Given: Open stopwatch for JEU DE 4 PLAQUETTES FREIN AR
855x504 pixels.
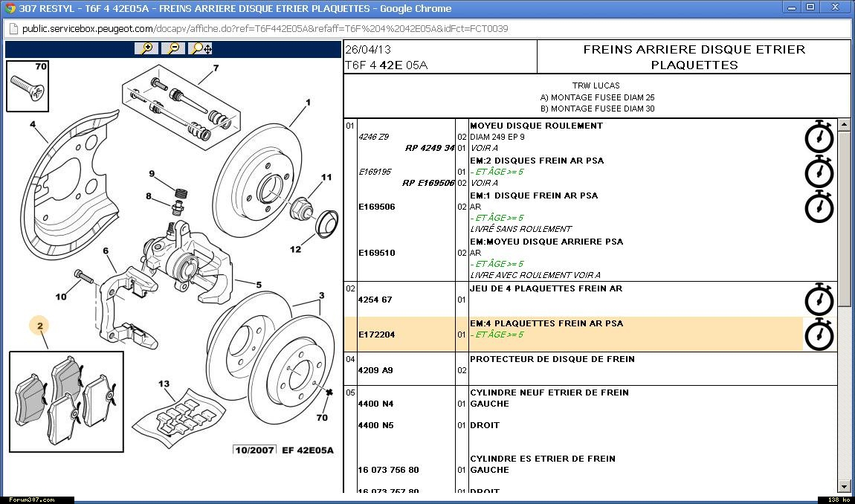Looking at the screenshot, I should coord(819,299).
